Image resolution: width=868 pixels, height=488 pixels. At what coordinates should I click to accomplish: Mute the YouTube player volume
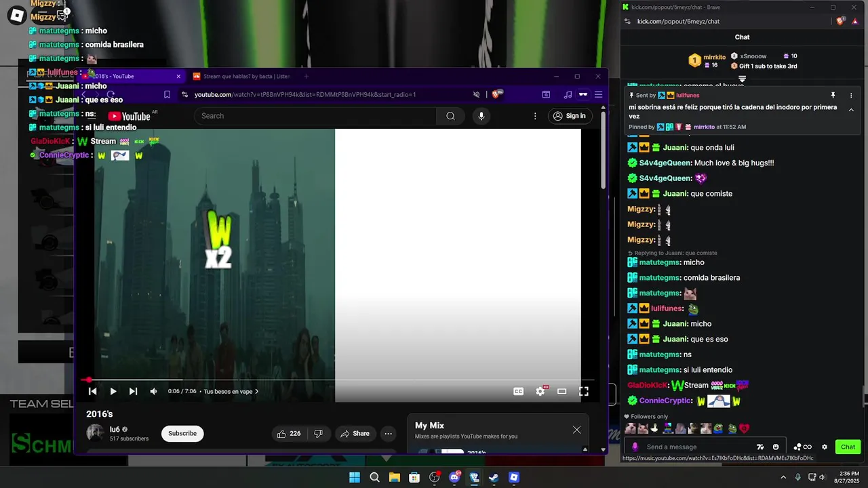(x=153, y=391)
